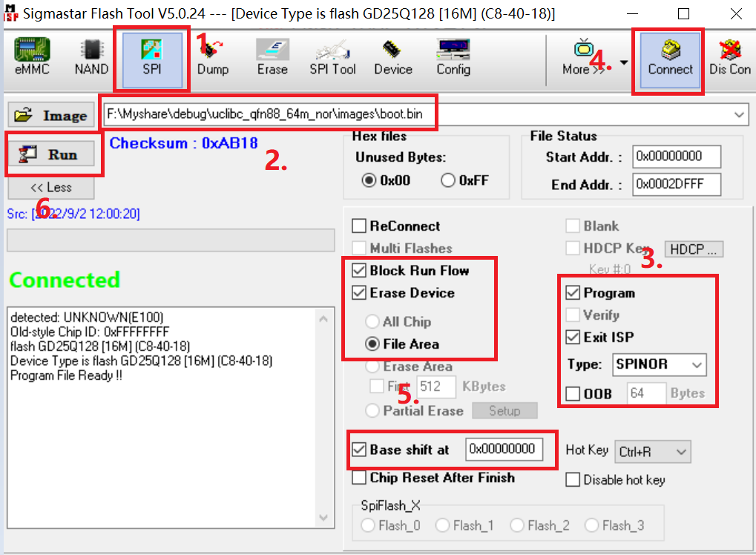Screen dimensions: 756x555
Task: Click 'detected: UNKNOWN(E100)' log line
Action: click(x=87, y=318)
